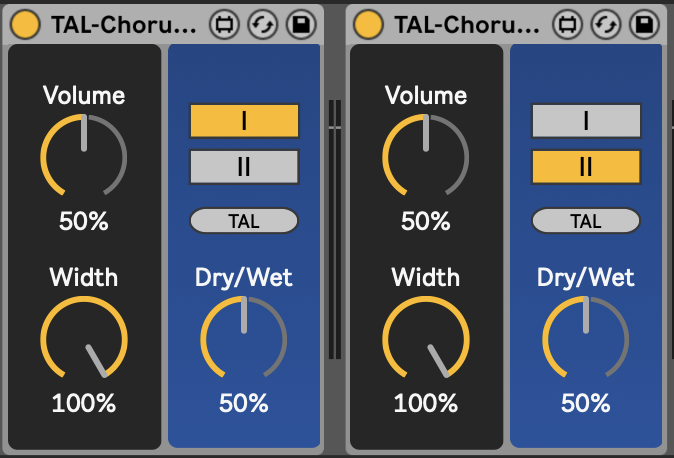The height and width of the screenshot is (458, 674).
Task: Click the right device's Width knob
Action: point(426,338)
